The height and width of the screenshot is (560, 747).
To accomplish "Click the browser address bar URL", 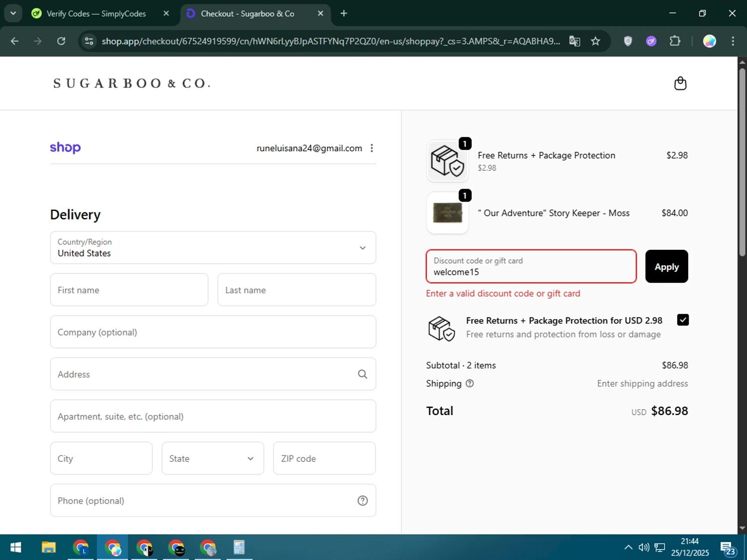I will pos(331,41).
